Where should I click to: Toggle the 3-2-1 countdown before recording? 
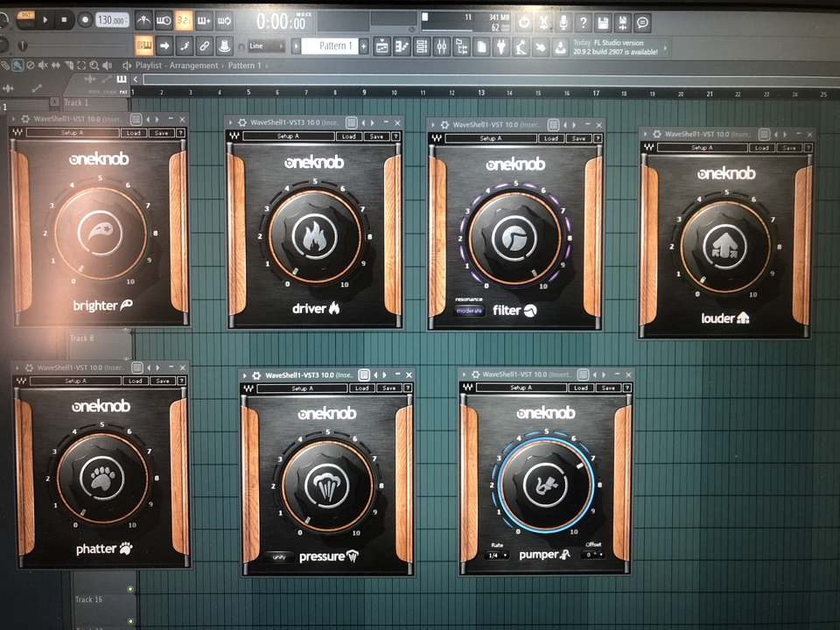184,21
